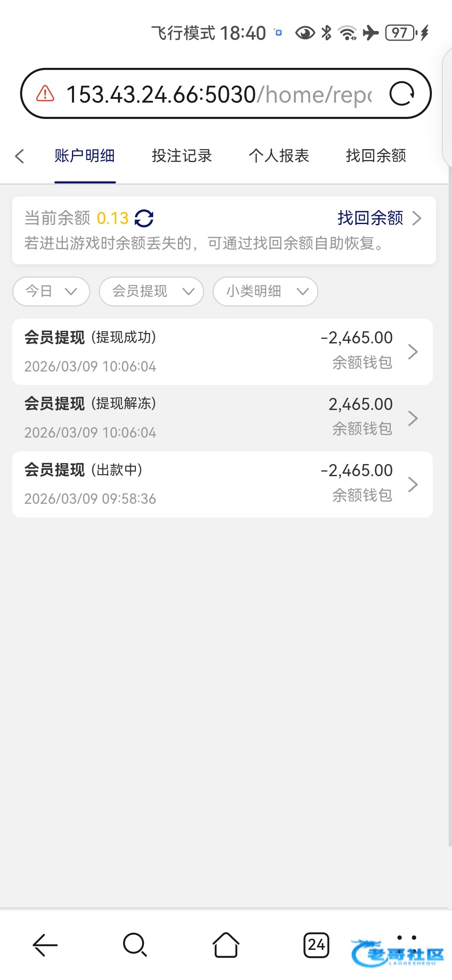Viewport: 452px width, 980px height.
Task: Open the tab switcher showing 24 tabs
Action: tap(316, 945)
